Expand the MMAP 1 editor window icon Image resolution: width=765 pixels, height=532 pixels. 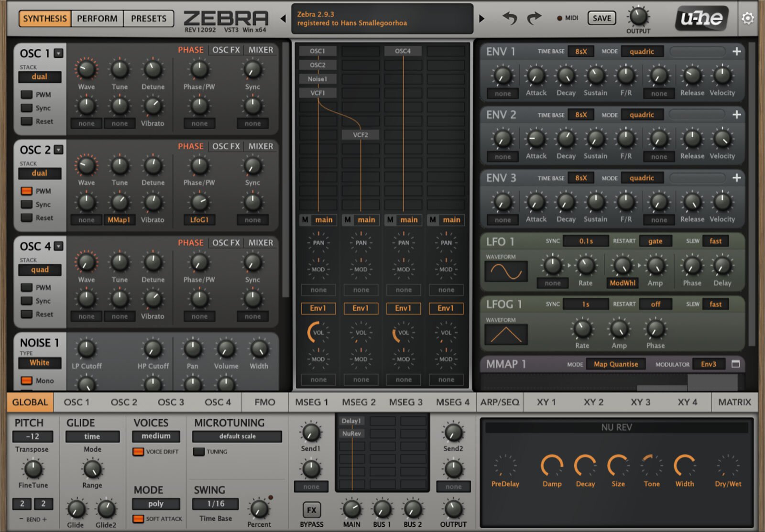tap(735, 364)
